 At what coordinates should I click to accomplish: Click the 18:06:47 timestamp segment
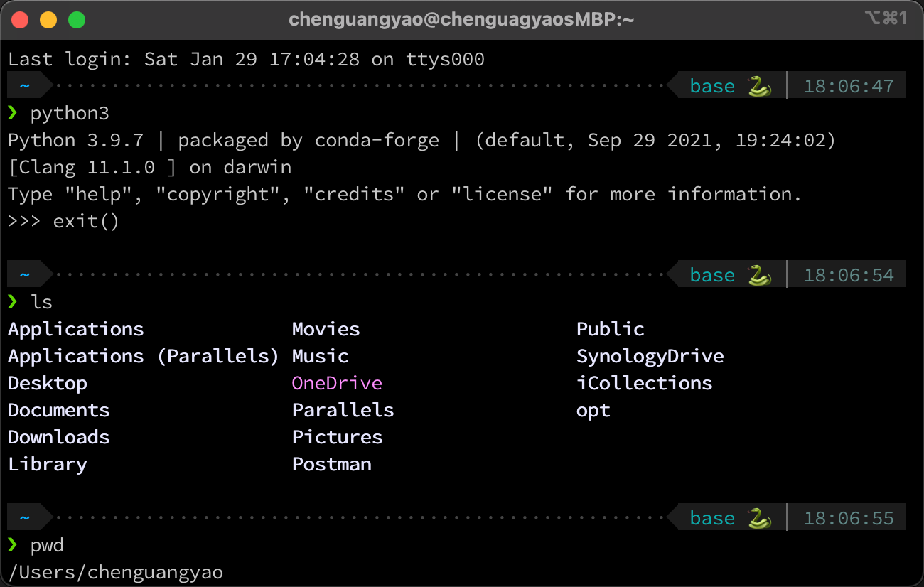coord(849,87)
